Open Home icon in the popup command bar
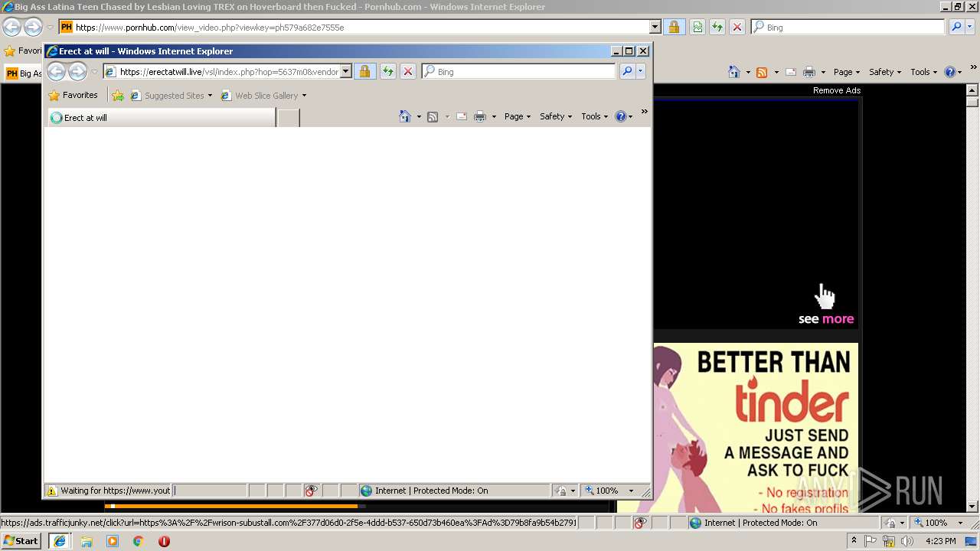 pyautogui.click(x=405, y=116)
